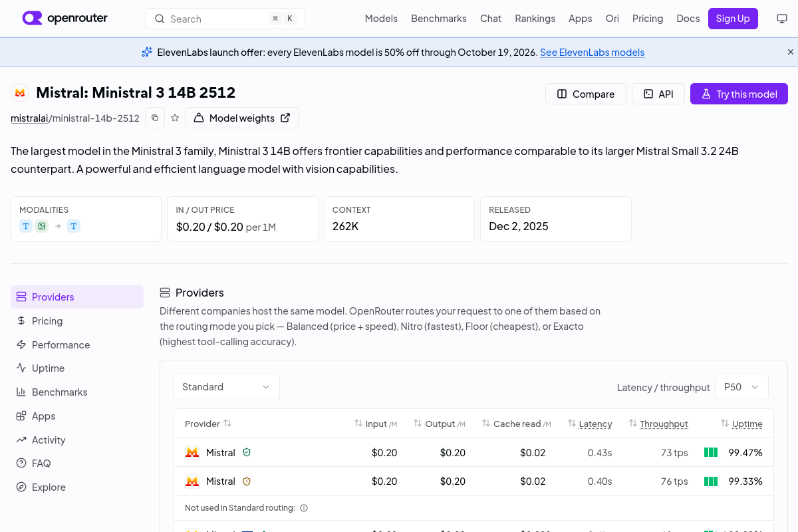Screen dimensions: 798x532
Task: Sort providers by Cache read price
Action: coord(517,424)
